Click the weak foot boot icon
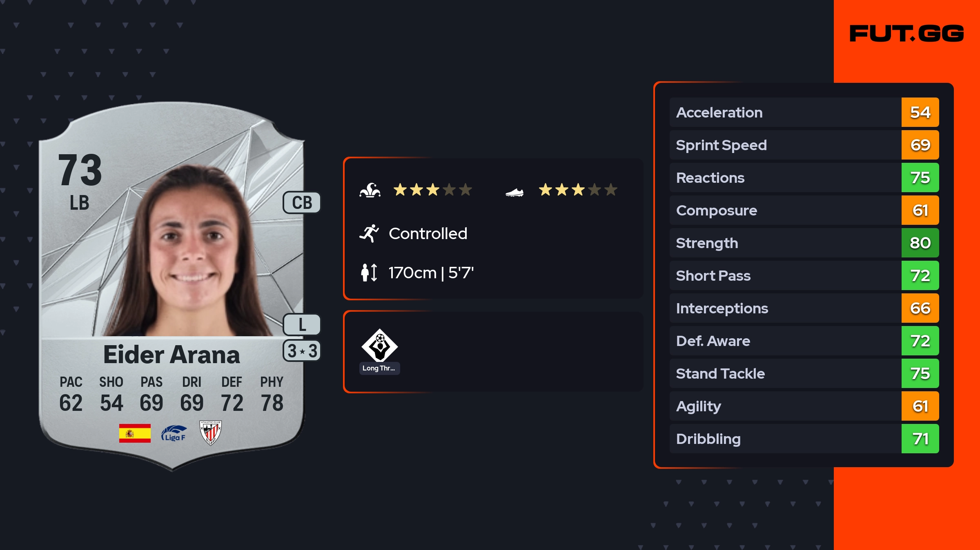Image resolution: width=980 pixels, height=550 pixels. [x=514, y=192]
